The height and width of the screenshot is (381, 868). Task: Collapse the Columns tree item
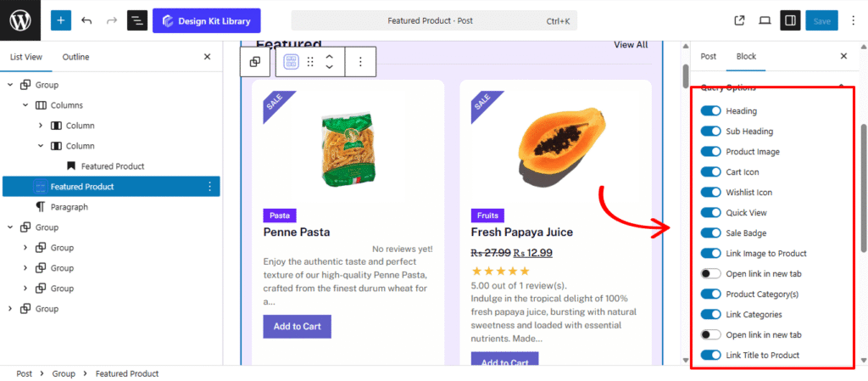[x=25, y=105]
